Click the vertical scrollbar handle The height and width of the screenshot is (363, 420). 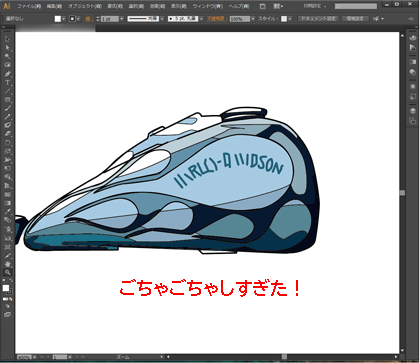402,193
